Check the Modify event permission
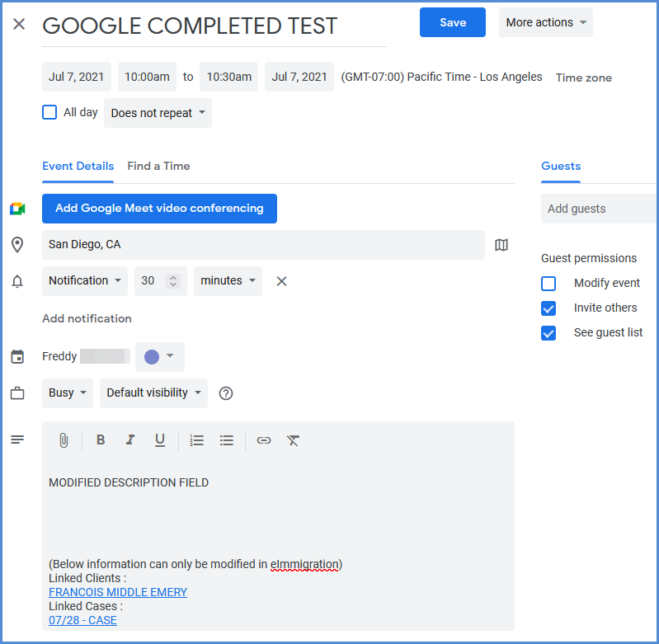The image size is (659, 644). [x=548, y=284]
